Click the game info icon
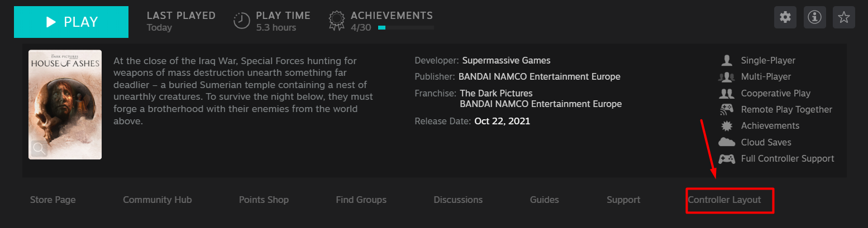 [814, 18]
